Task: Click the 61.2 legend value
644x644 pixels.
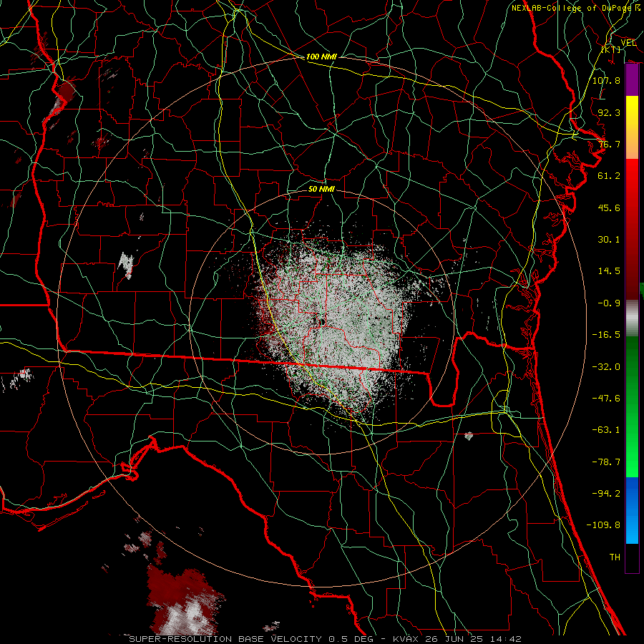Action: point(609,176)
